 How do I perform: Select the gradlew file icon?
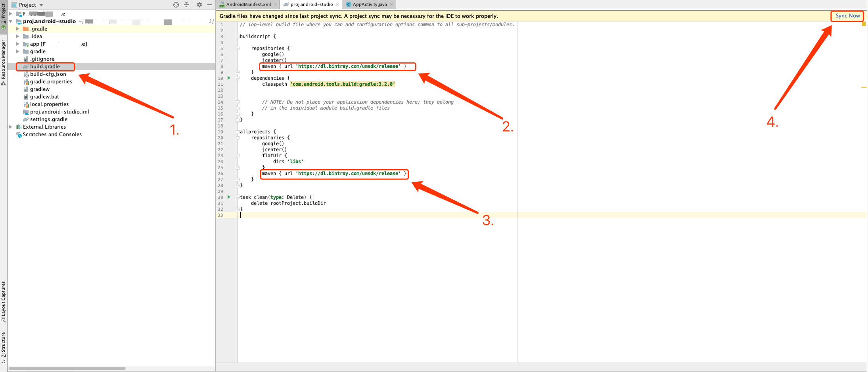click(26, 89)
